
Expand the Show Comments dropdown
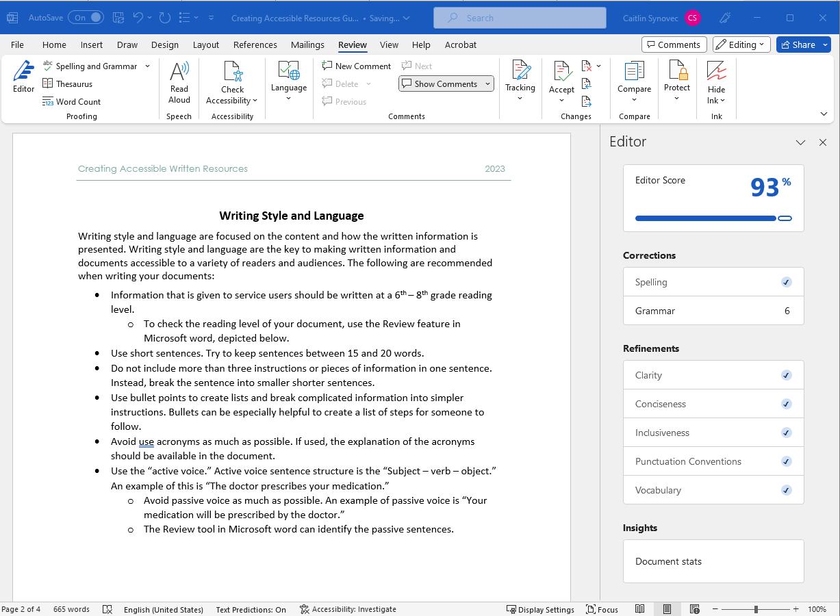487,84
